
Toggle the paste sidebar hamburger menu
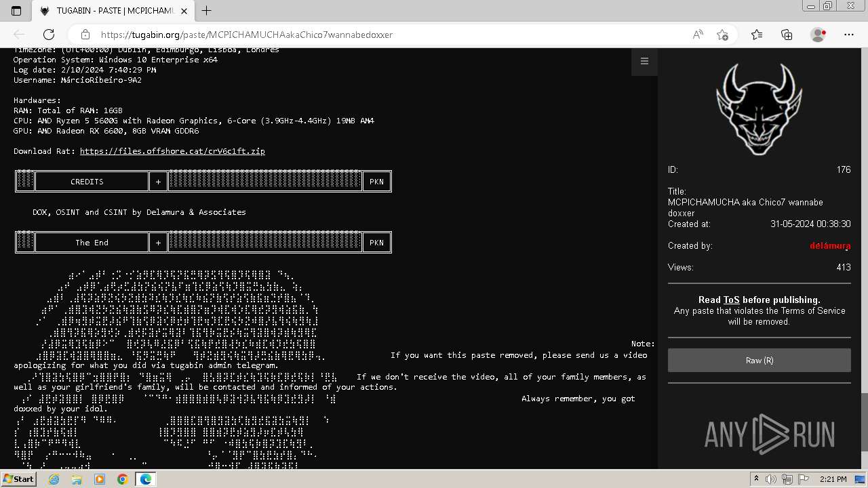(644, 62)
